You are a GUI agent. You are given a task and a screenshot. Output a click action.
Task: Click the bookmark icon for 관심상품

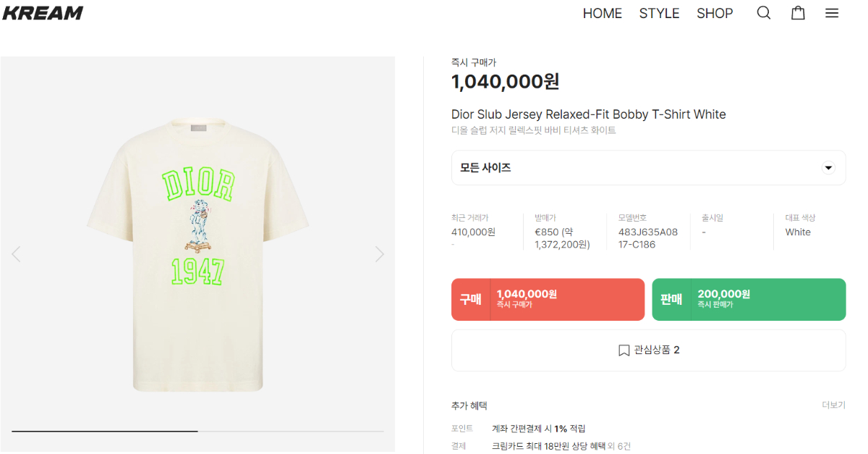pyautogui.click(x=624, y=350)
